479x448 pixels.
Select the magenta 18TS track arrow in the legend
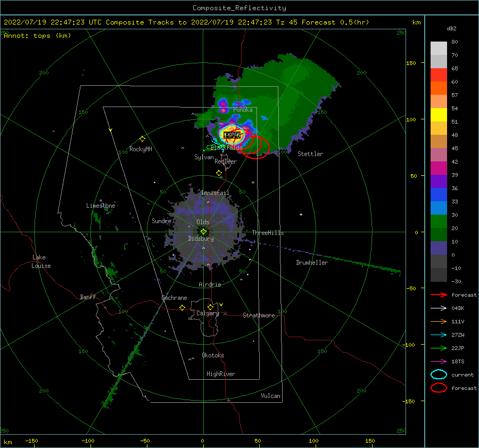[x=439, y=362]
